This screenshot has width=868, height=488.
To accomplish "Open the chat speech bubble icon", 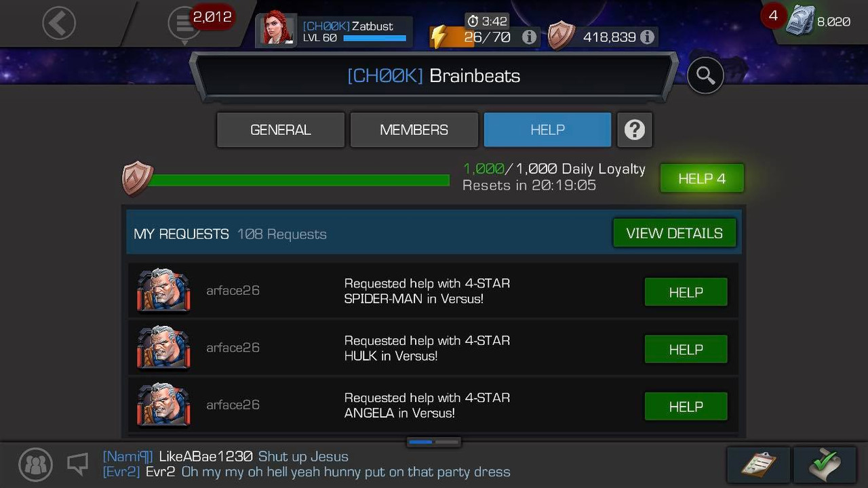I will tap(78, 464).
